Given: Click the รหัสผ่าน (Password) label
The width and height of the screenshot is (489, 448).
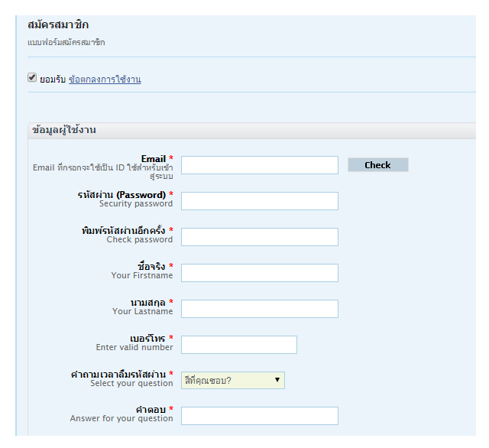Looking at the screenshot, I should coord(121,195).
